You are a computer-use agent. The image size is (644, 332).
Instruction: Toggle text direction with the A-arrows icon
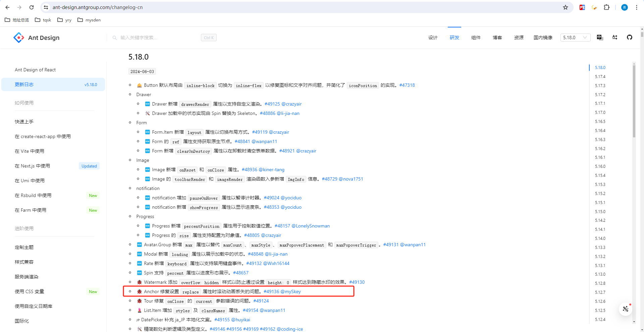(614, 38)
